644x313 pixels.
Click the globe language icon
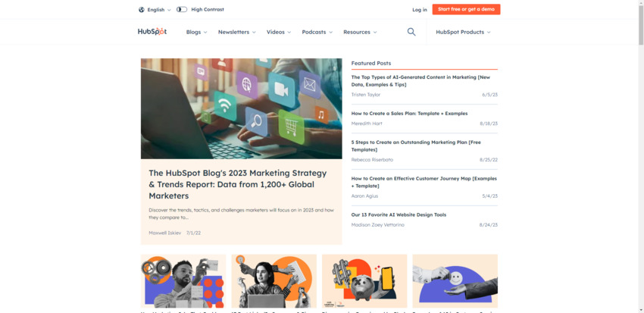[x=141, y=9]
